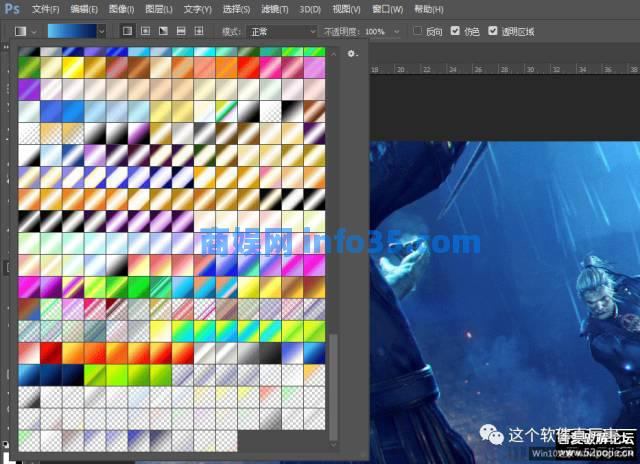Image resolution: width=640 pixels, height=464 pixels.
Task: Open the 不透明度 100% slider arrow
Action: point(396,31)
